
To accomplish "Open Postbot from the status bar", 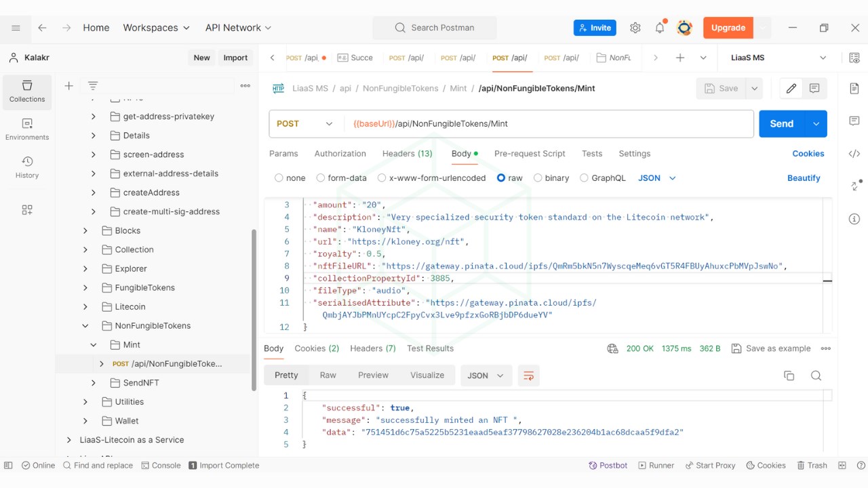I will pos(608,466).
